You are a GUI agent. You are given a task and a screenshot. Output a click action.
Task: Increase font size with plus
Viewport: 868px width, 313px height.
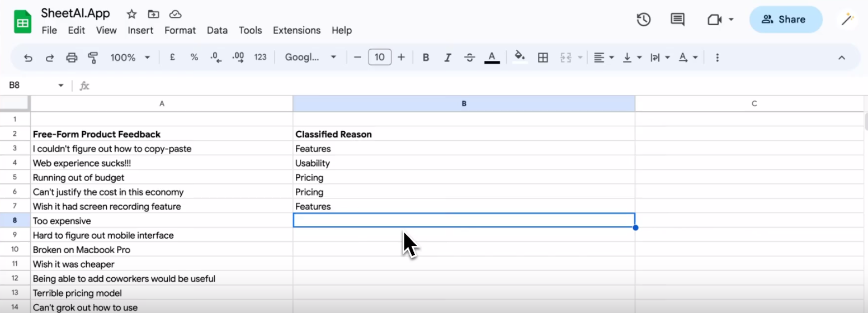401,57
